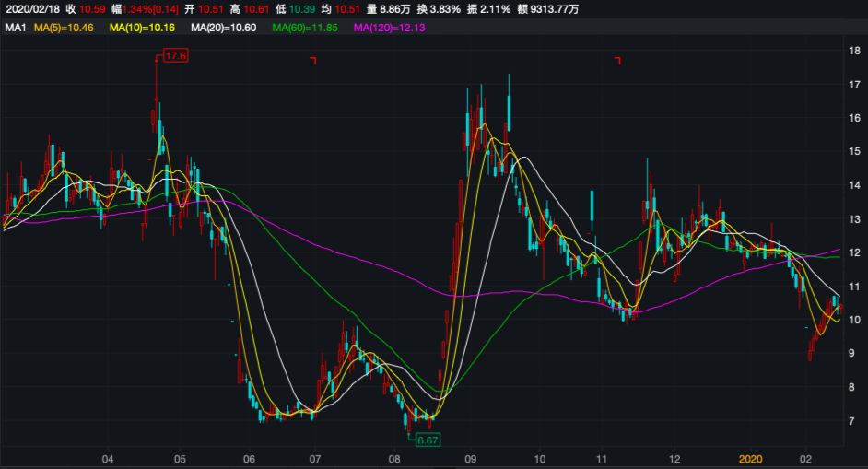Click the date 2020/02/18 in header
This screenshot has width=868, height=469.
click(x=32, y=9)
